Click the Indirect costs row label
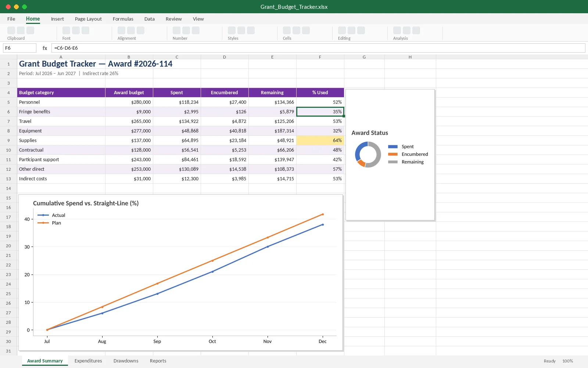This screenshot has height=368, width=588. point(61,178)
